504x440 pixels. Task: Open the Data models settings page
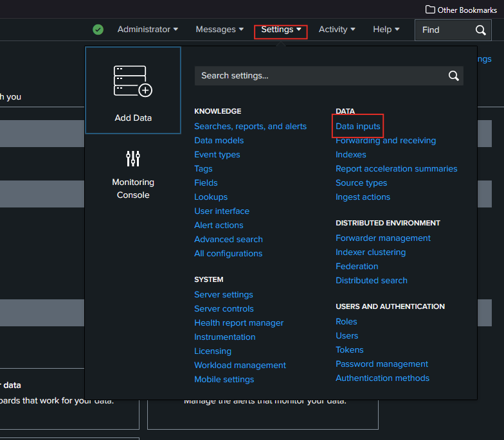[219, 140]
